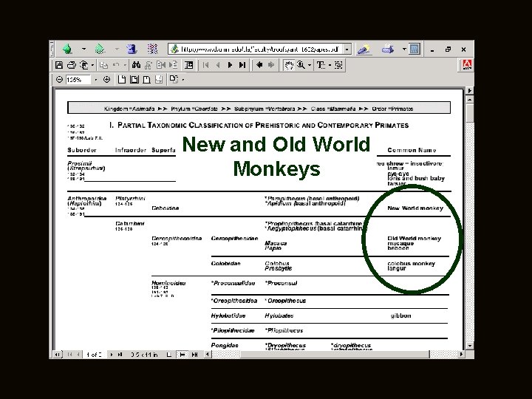This screenshot has height=399, width=532.
Task: Select the Graphics Select snapshot tool
Action: (x=338, y=65)
